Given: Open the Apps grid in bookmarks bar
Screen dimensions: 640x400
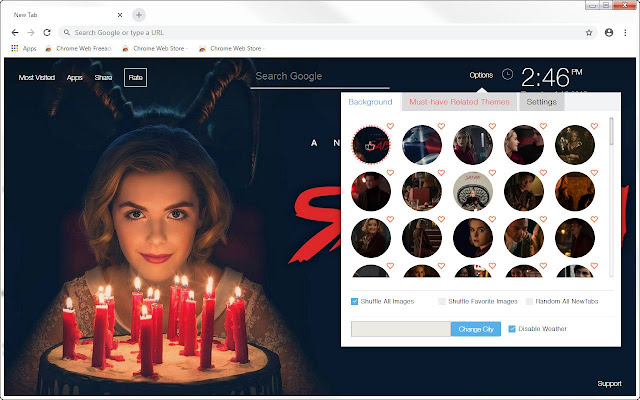Looking at the screenshot, I should click(x=24, y=48).
